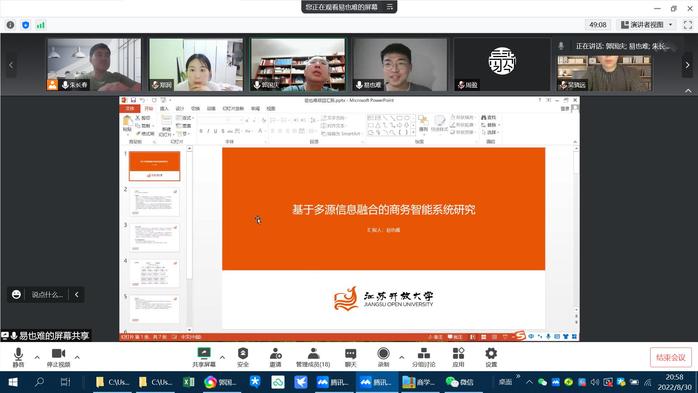The image size is (698, 393).
Task: Click 查找 find button in ribbon
Action: click(x=489, y=117)
